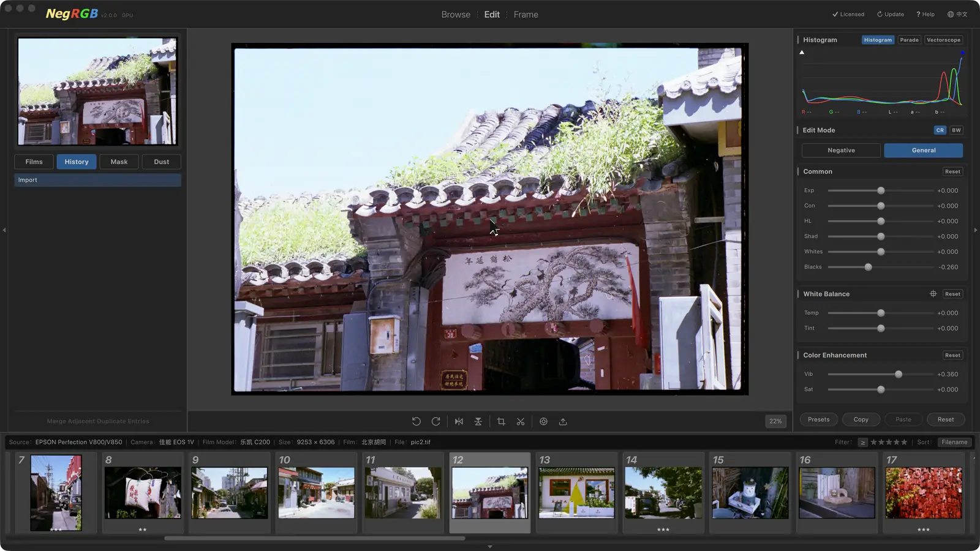Switch to the Frame tab

coord(526,15)
